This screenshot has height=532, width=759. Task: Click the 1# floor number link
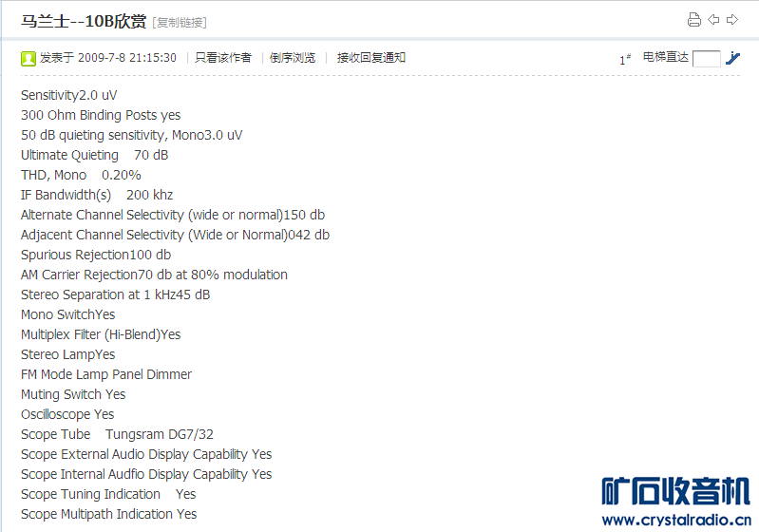625,59
